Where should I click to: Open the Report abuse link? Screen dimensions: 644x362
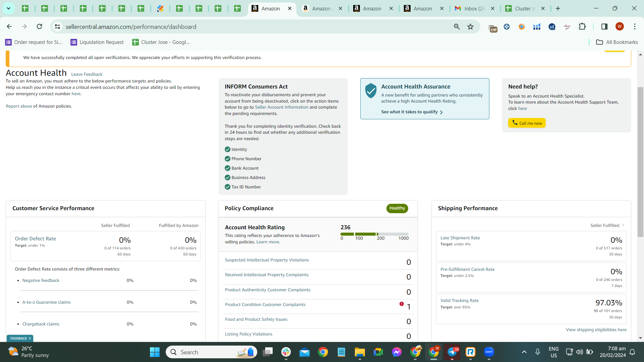[19, 106]
